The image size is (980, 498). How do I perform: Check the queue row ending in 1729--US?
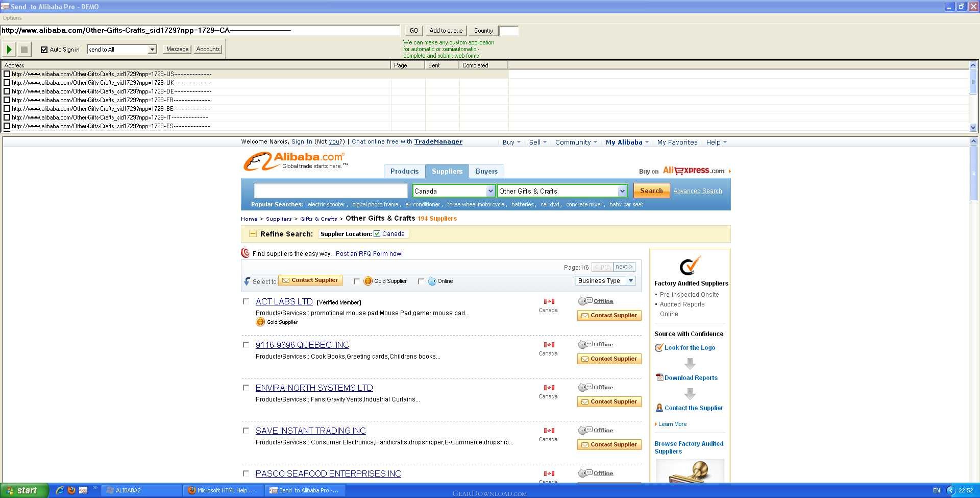[x=7, y=74]
